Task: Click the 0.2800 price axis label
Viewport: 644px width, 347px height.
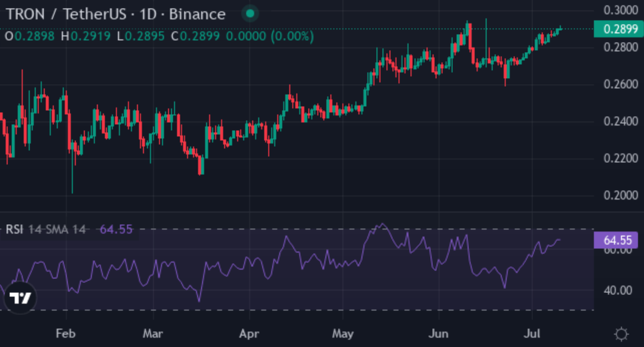Action: click(621, 47)
